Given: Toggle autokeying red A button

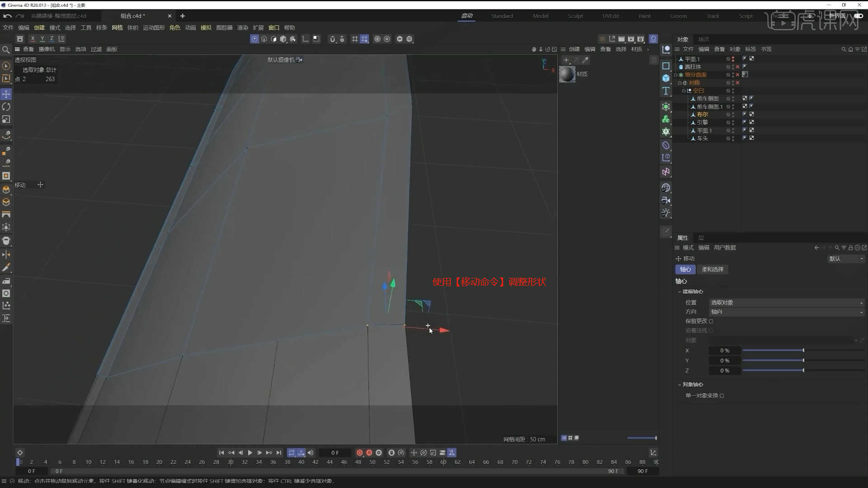Looking at the screenshot, I should (369, 453).
